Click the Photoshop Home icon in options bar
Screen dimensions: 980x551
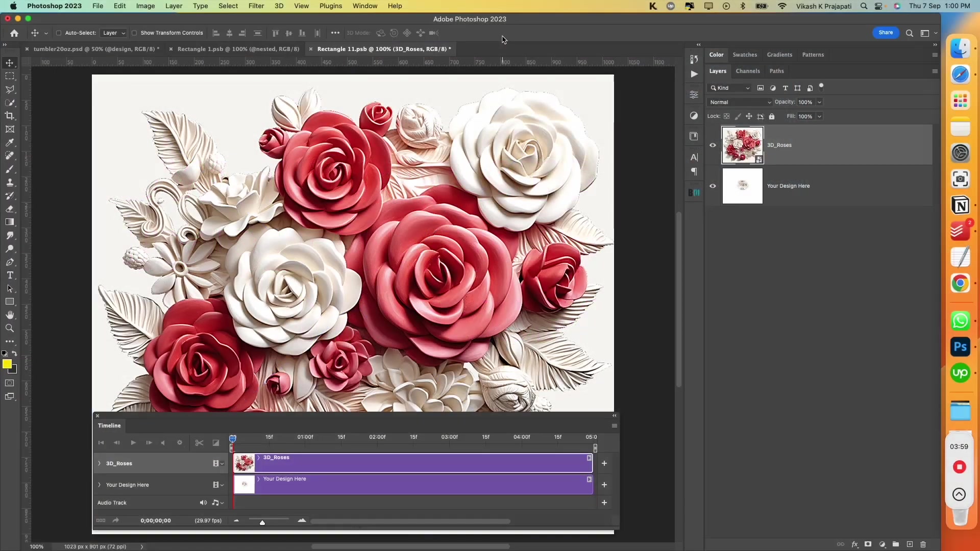(14, 33)
